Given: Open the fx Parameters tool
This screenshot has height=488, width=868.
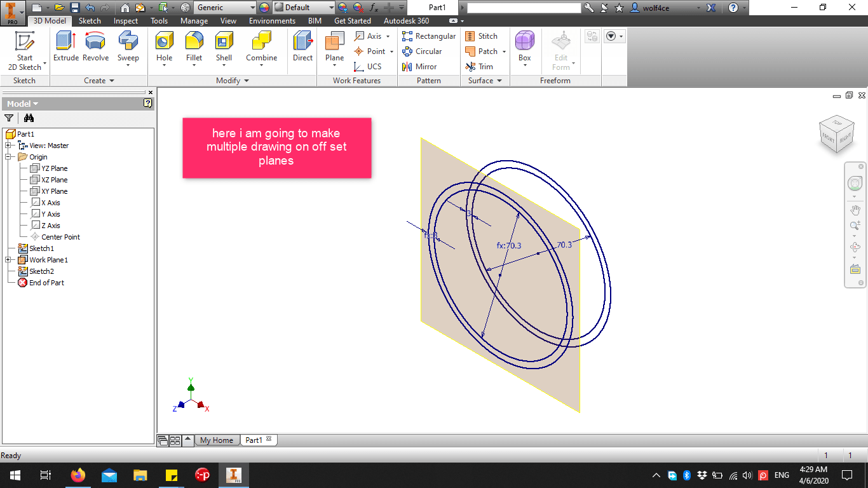Looking at the screenshot, I should tap(374, 8).
